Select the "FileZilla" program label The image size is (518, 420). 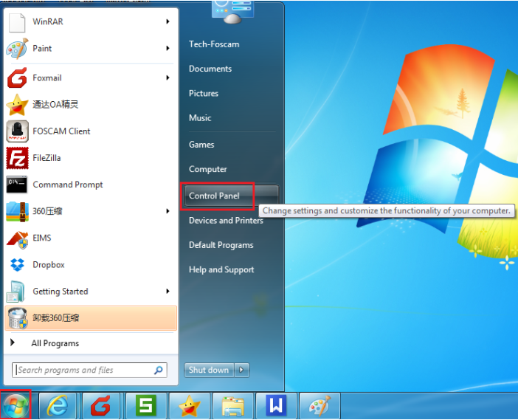pos(46,158)
